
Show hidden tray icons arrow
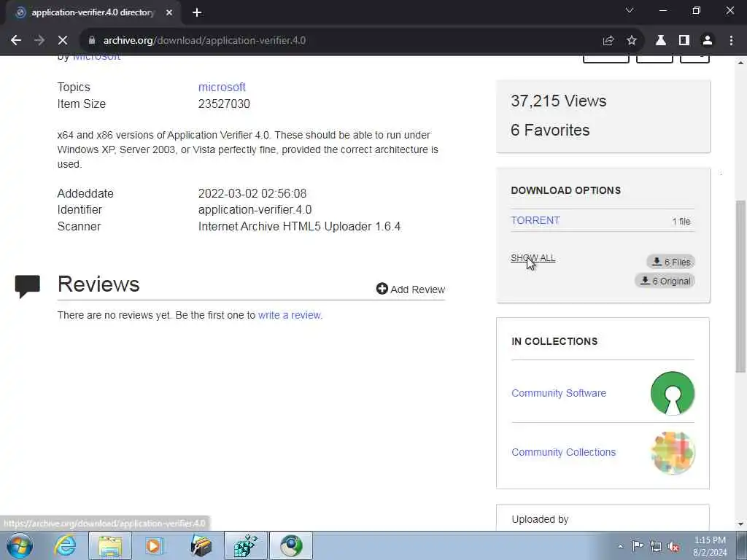(620, 546)
